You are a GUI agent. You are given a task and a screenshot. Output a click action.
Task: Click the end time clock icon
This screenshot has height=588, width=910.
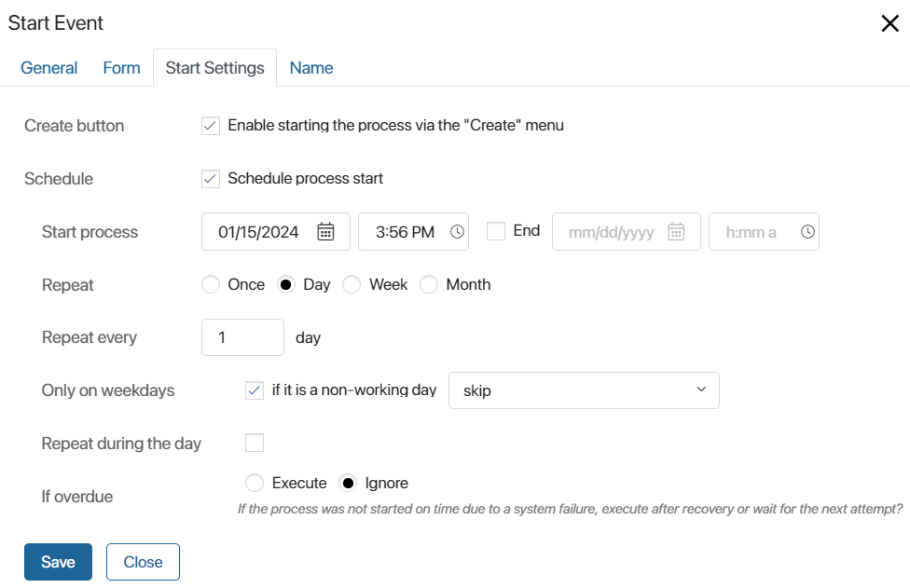(x=807, y=231)
